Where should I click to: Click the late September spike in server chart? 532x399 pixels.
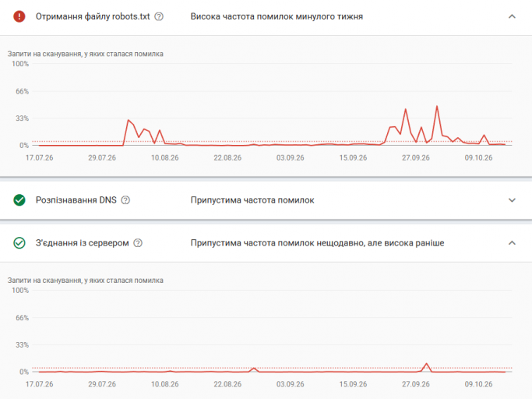(427, 364)
